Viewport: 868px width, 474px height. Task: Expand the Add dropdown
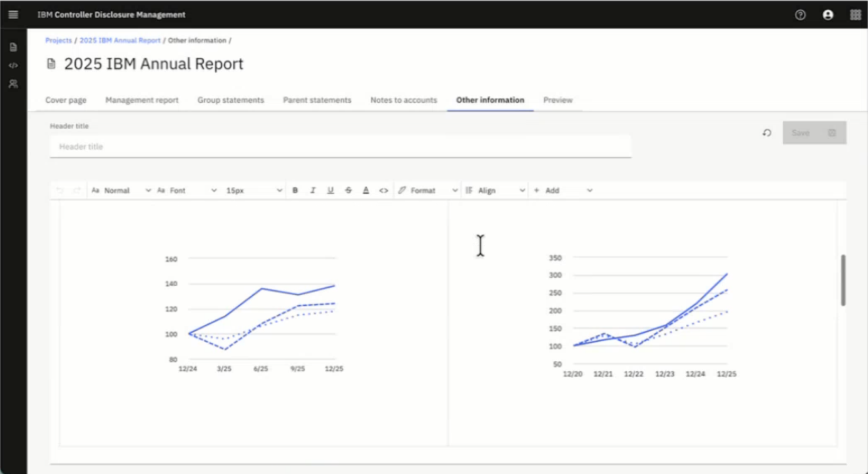[x=563, y=191]
